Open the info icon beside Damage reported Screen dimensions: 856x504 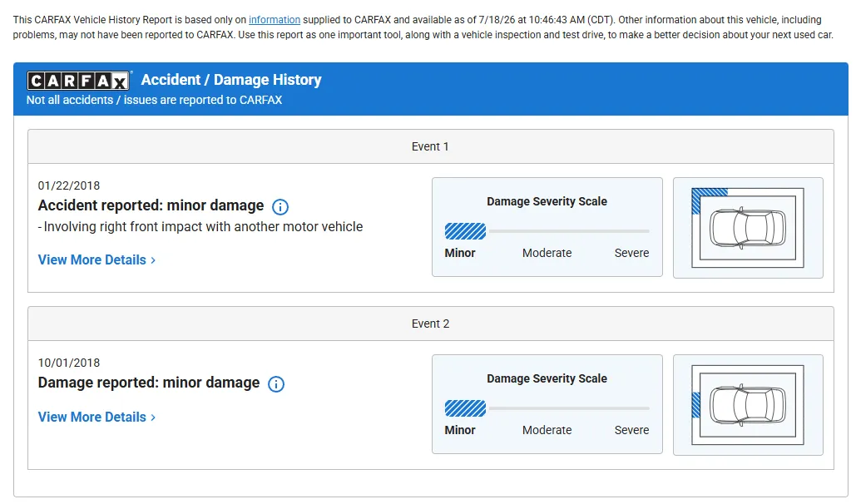pyautogui.click(x=276, y=384)
